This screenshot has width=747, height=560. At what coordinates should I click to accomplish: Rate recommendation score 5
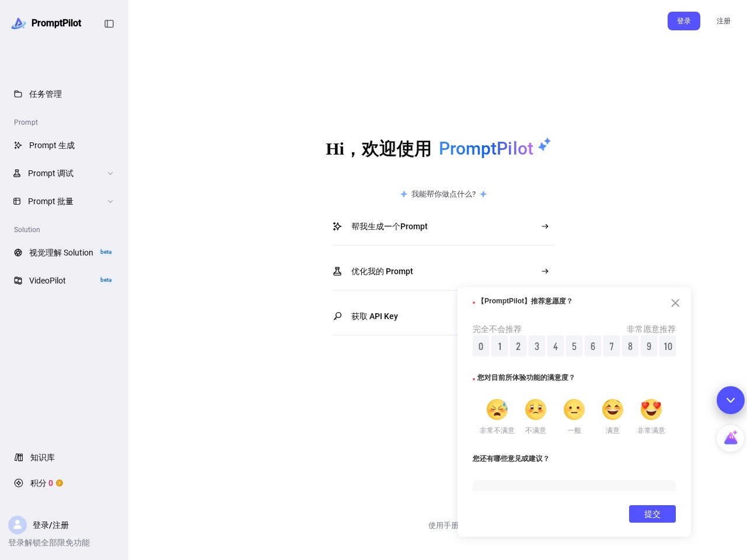tap(574, 346)
